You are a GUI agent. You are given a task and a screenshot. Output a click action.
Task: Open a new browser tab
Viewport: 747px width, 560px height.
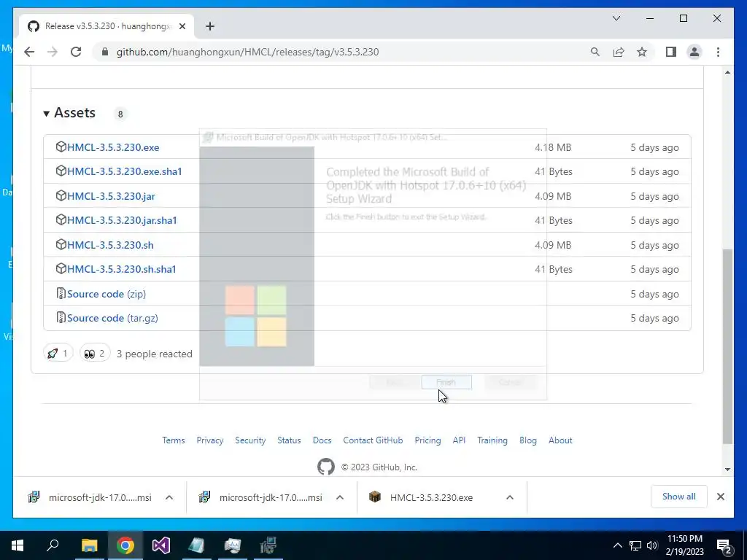click(210, 26)
